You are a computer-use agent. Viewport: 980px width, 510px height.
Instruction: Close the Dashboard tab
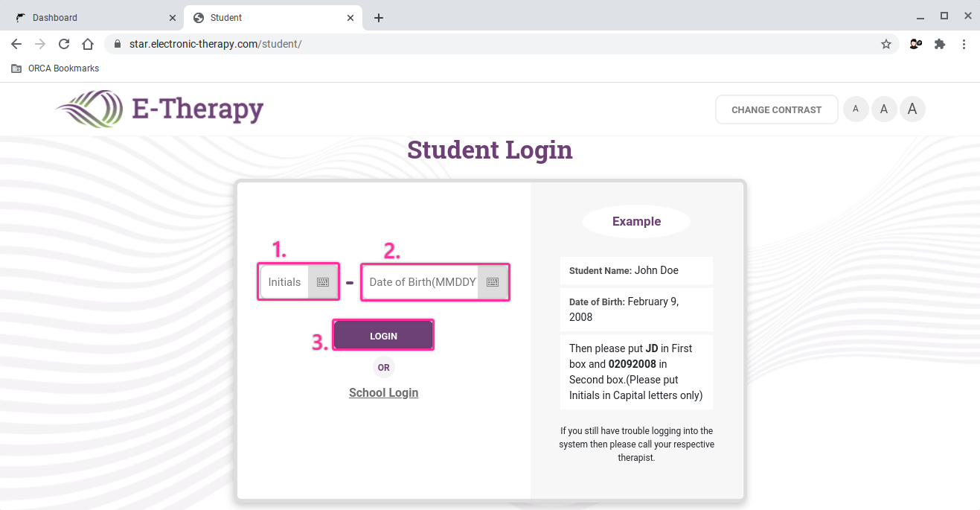pos(173,18)
